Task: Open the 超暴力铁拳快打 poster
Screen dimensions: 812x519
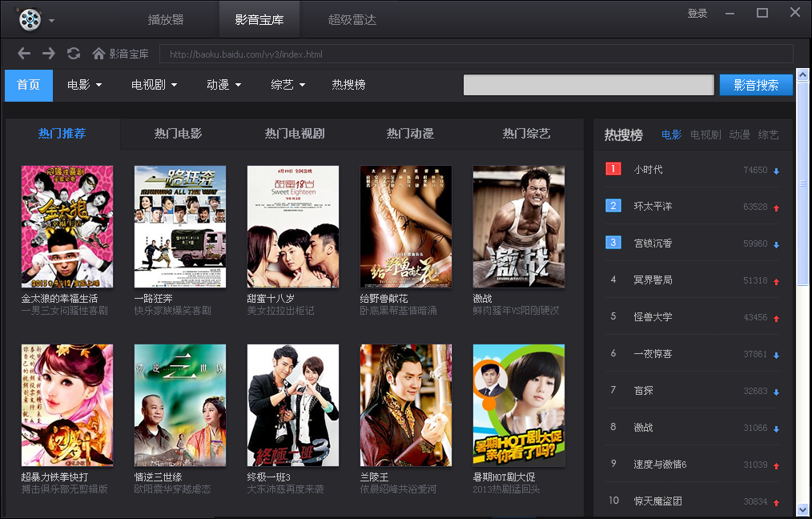Action: (x=66, y=405)
